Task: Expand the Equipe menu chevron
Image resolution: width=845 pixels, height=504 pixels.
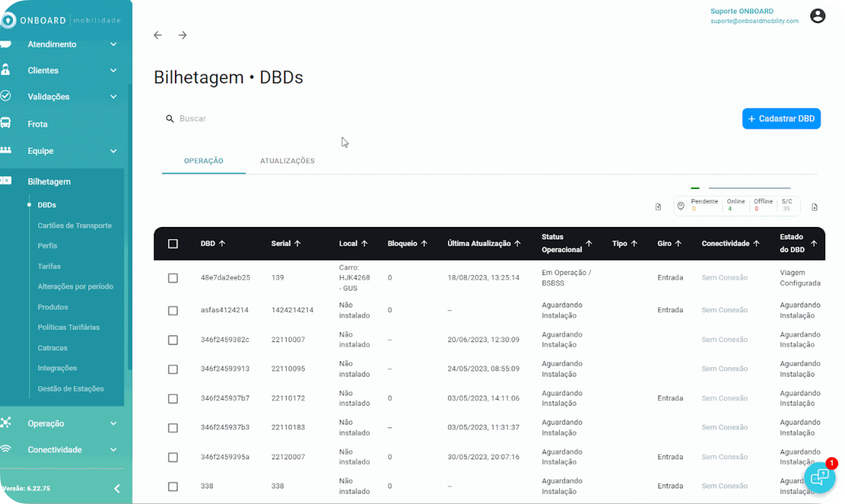Action: (113, 151)
